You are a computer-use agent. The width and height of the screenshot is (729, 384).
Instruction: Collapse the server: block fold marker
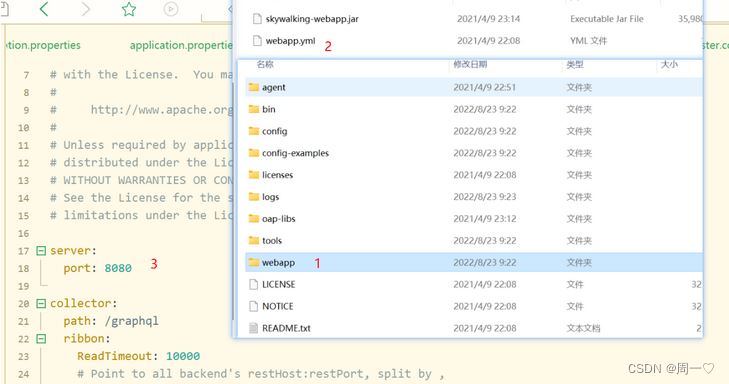tap(41, 251)
